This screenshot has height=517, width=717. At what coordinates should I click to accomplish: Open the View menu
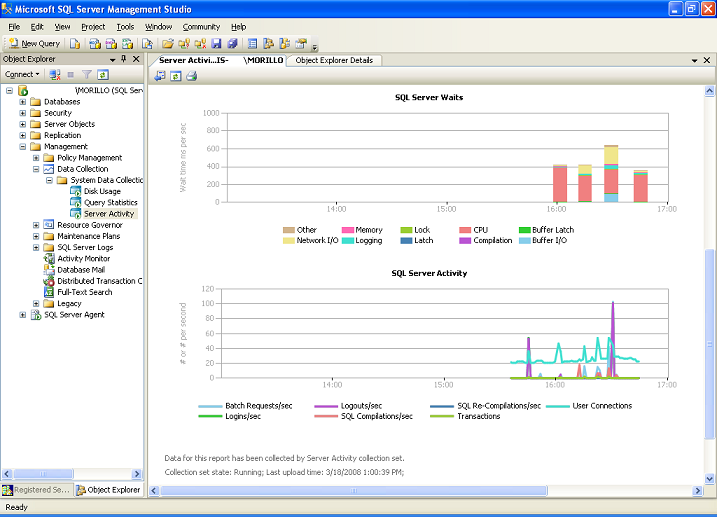click(62, 27)
